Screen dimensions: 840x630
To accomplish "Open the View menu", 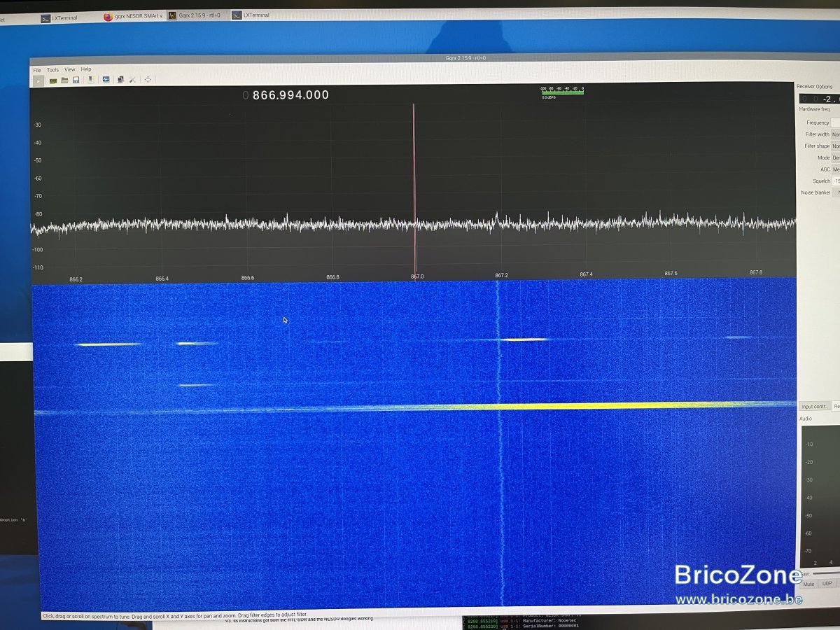I will click(70, 70).
